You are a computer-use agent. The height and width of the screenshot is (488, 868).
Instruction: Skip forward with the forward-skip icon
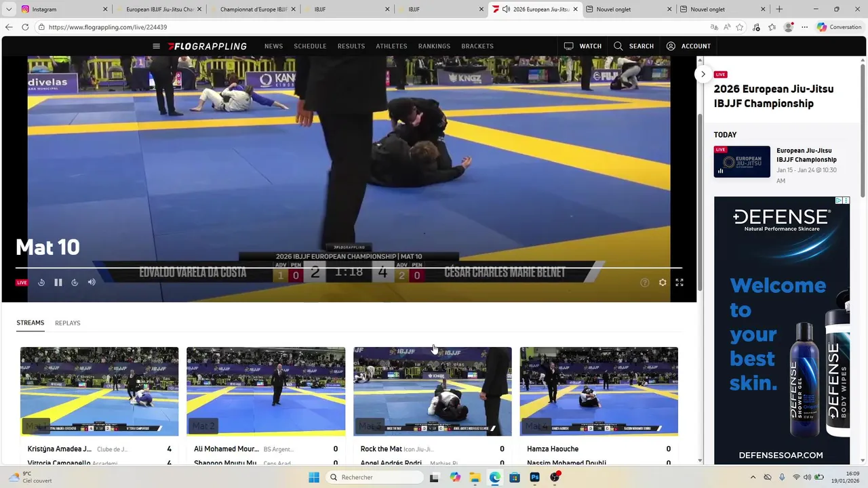click(75, 283)
